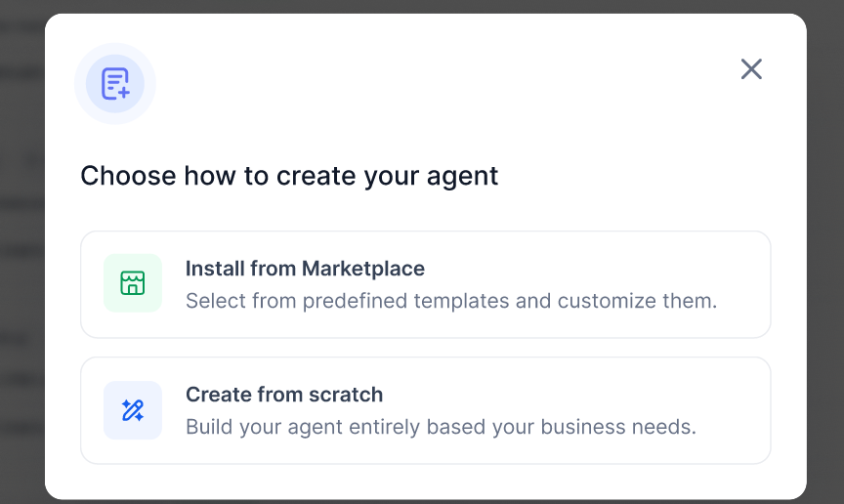This screenshot has height=504, width=844.
Task: Click the green storefront Marketplace icon
Action: click(x=133, y=282)
